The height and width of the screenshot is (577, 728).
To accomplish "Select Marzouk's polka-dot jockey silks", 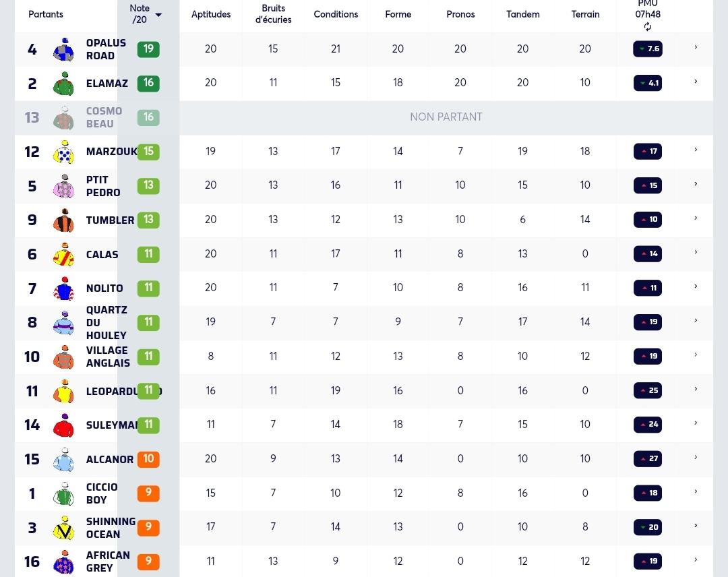I will [x=63, y=152].
